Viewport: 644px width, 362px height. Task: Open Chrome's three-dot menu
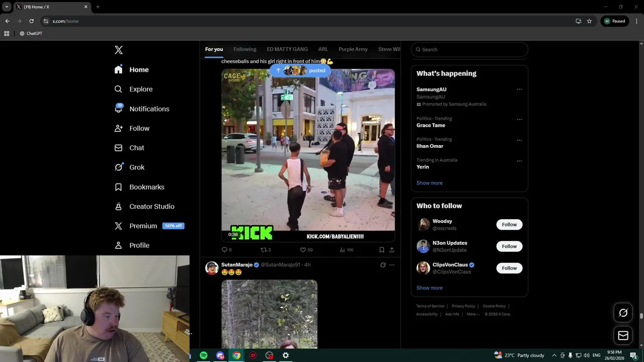point(636,21)
